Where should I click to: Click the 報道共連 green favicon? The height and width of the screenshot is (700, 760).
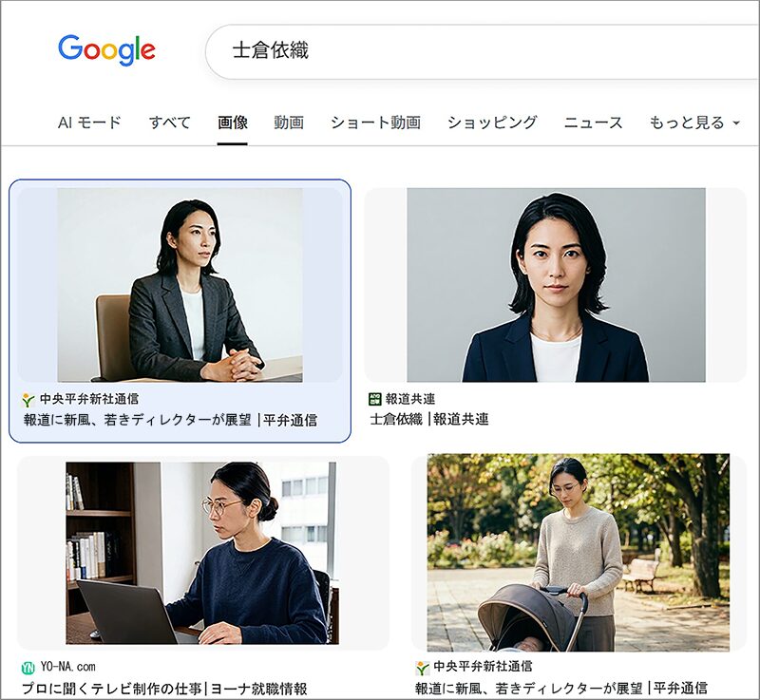pos(374,399)
